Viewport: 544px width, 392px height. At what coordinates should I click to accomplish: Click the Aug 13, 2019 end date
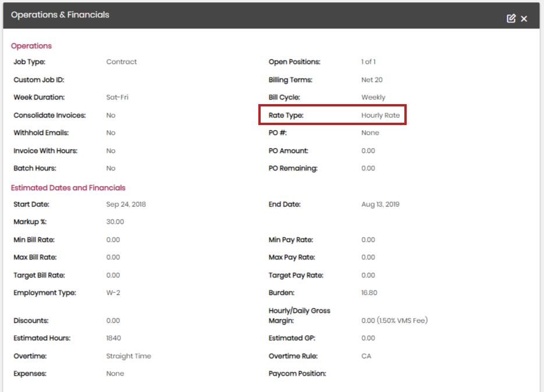380,204
